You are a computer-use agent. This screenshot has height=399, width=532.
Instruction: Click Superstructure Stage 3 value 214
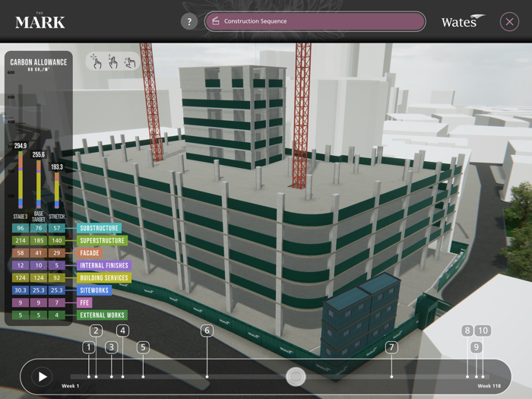click(21, 241)
